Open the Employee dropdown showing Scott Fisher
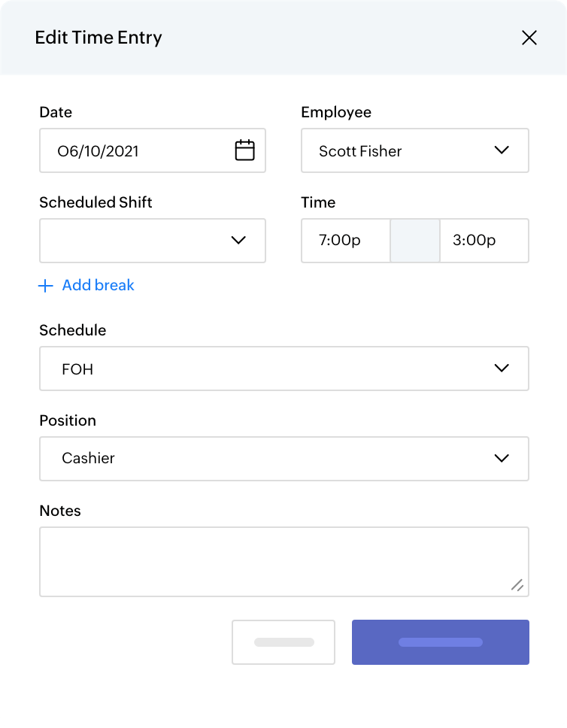 pyautogui.click(x=414, y=150)
